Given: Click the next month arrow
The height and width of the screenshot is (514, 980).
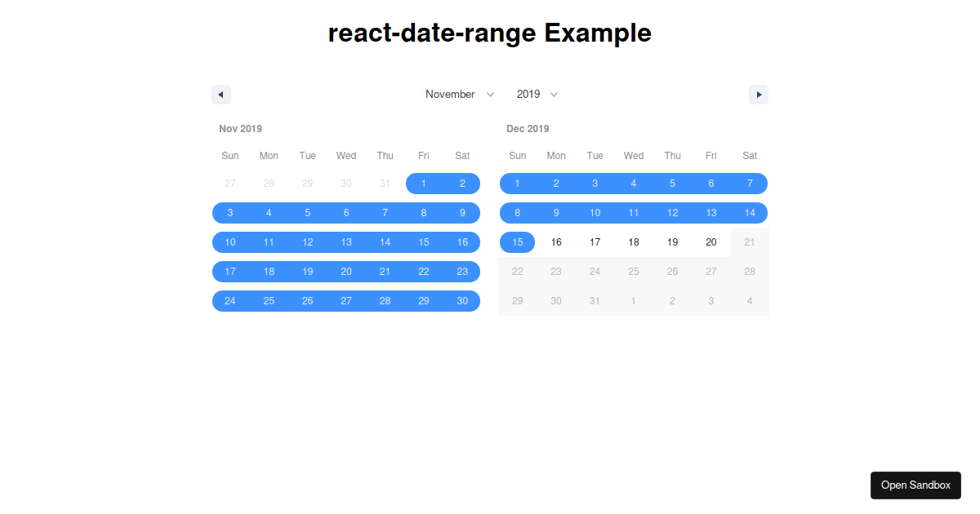Looking at the screenshot, I should coord(759,95).
